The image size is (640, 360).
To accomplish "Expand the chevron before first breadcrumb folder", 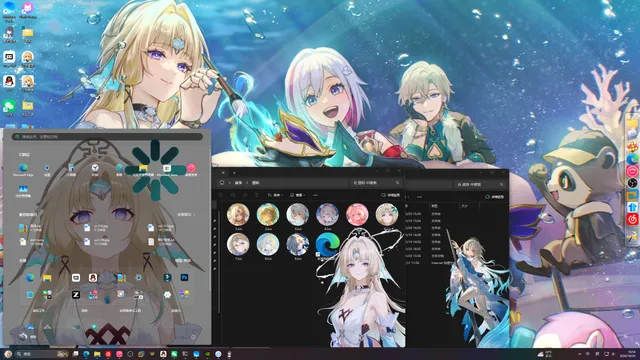I will coord(230,183).
